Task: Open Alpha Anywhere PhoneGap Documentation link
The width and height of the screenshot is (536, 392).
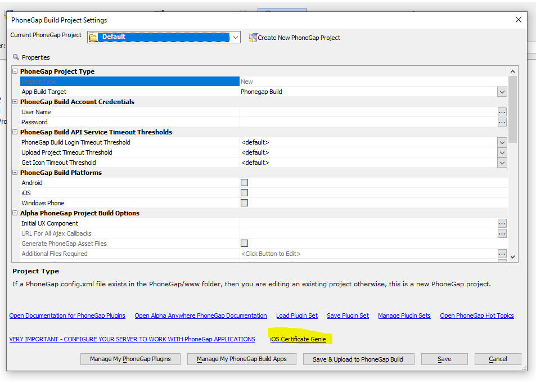Action: click(x=201, y=316)
